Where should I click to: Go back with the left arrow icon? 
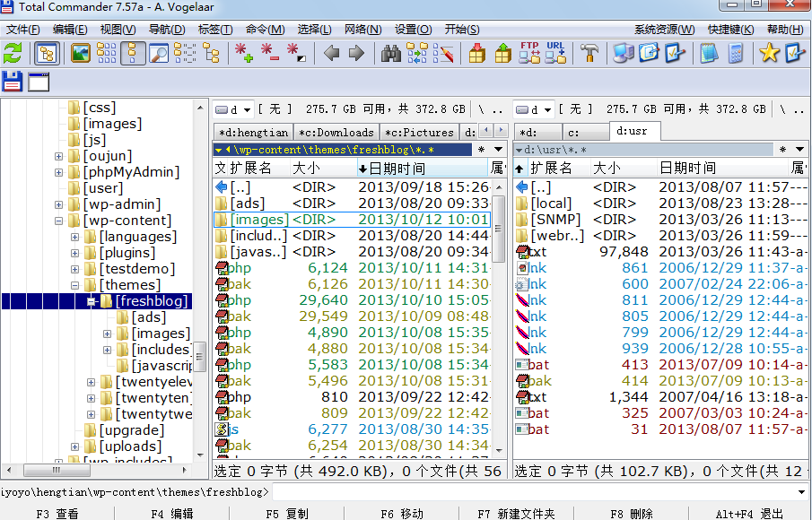point(331,53)
